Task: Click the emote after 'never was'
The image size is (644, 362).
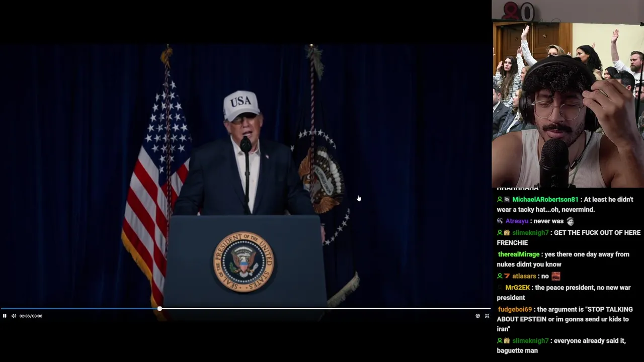Action: coord(570,221)
